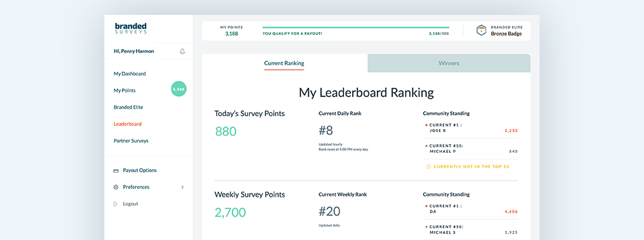Click the My Leaderboard Ranking heading
The image size is (644, 240).
click(x=366, y=92)
